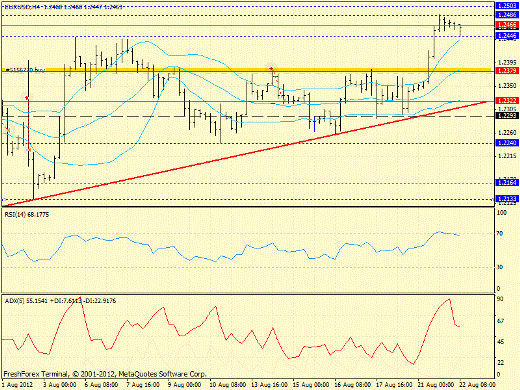
Task: Select the 1.2486 blue price label
Action: (x=507, y=15)
